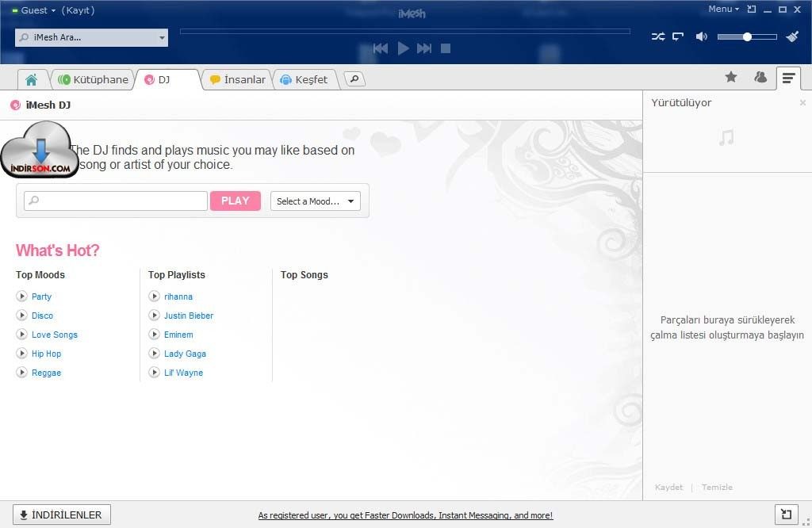Click the track progress bar
The image size is (812, 528).
(405, 32)
